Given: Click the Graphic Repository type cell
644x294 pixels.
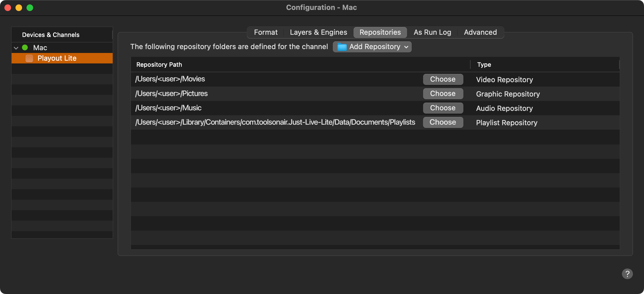Looking at the screenshot, I should [x=508, y=94].
